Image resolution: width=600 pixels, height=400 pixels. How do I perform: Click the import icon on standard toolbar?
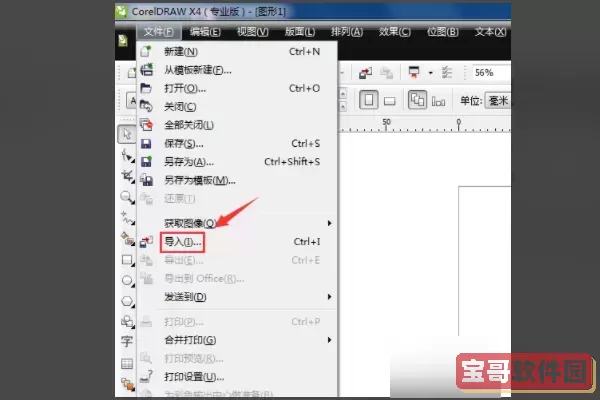click(365, 72)
